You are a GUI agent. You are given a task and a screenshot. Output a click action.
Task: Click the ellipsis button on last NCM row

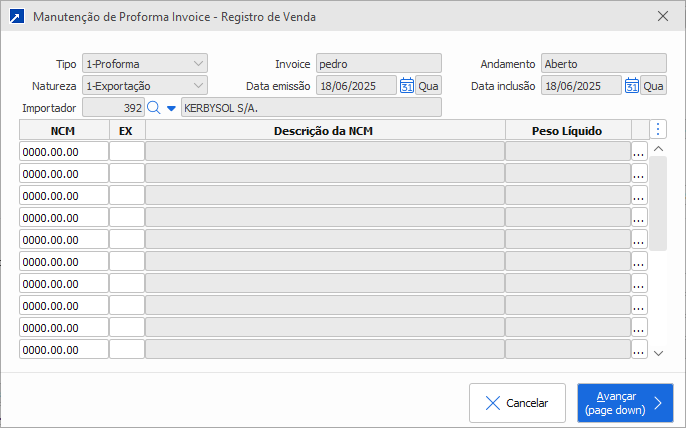tap(639, 350)
